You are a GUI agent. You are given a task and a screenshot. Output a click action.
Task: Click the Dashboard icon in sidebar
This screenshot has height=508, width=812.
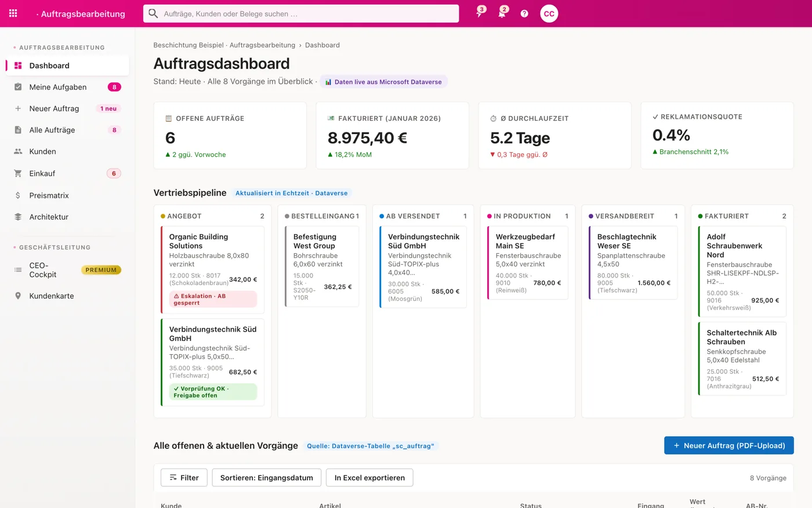18,66
